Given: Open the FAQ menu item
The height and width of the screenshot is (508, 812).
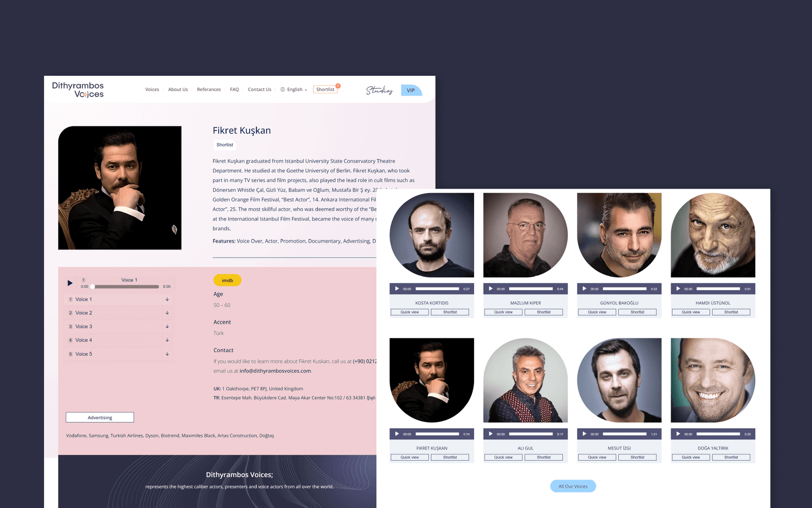Looking at the screenshot, I should pos(234,89).
